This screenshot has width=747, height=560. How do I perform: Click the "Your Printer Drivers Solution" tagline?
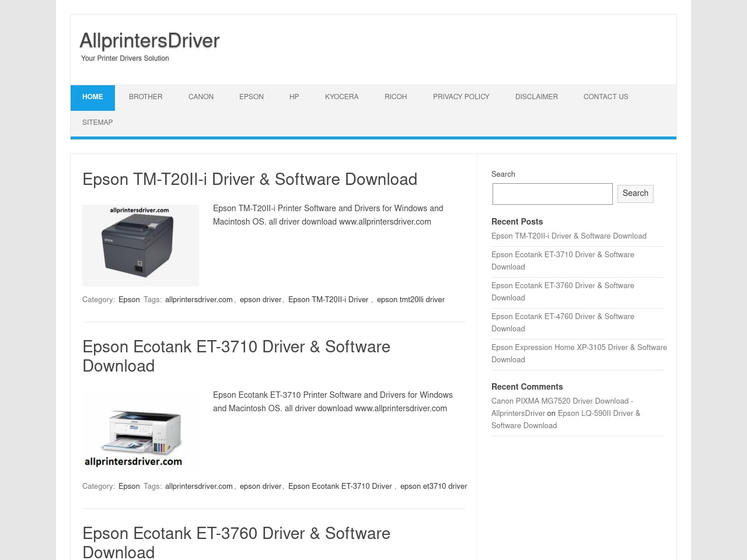coord(125,59)
